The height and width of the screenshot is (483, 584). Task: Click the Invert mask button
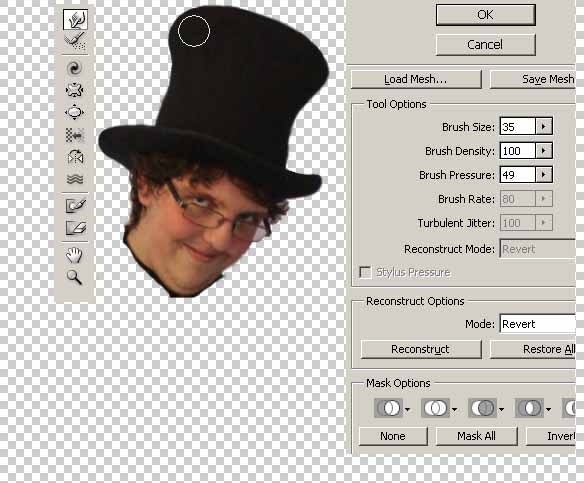point(551,436)
